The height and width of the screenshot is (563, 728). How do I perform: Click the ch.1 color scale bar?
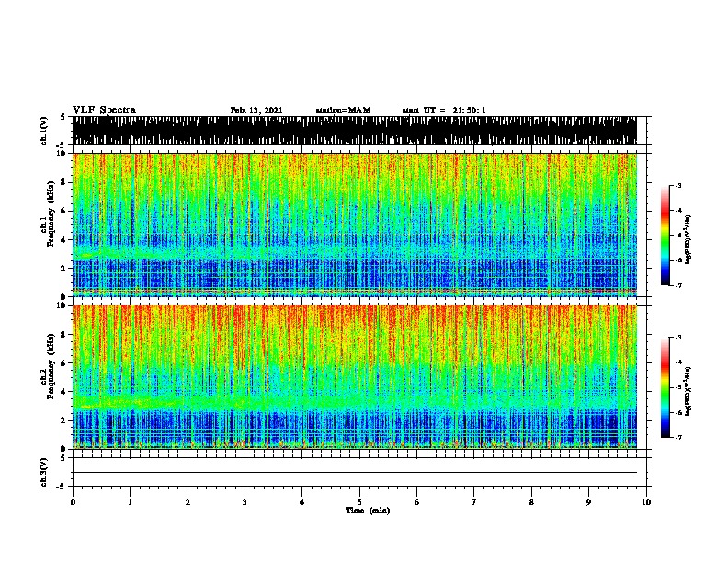tap(665, 236)
